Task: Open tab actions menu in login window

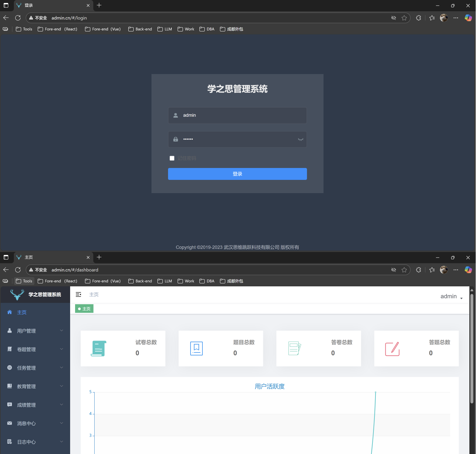Action: pos(6,6)
